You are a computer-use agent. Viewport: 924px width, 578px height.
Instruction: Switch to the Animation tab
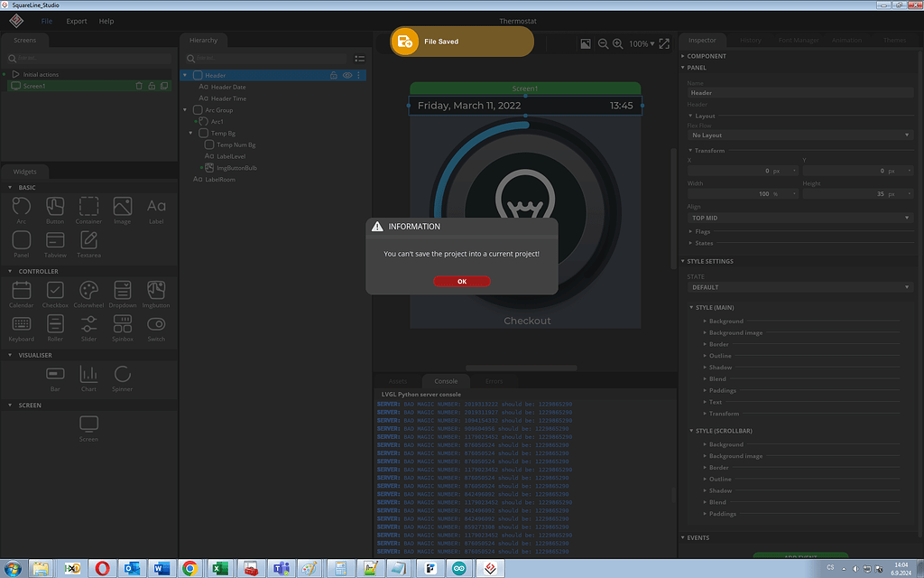(x=846, y=40)
